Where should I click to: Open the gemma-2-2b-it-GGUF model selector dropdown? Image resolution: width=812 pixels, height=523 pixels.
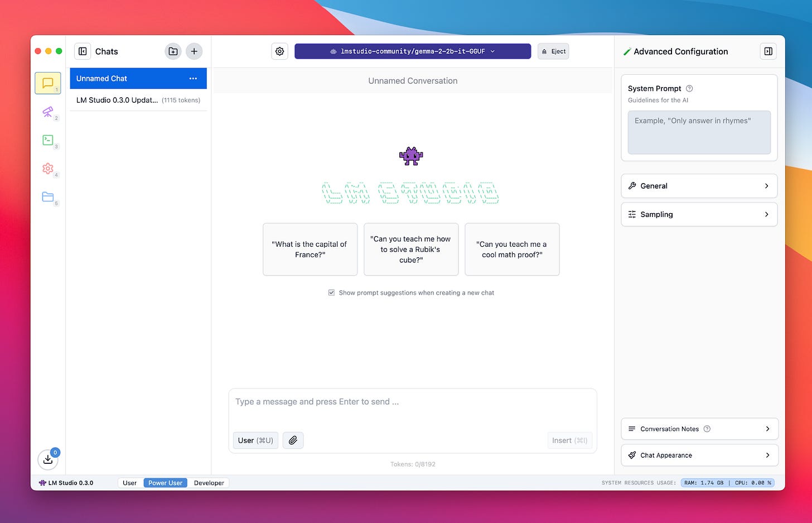[413, 51]
